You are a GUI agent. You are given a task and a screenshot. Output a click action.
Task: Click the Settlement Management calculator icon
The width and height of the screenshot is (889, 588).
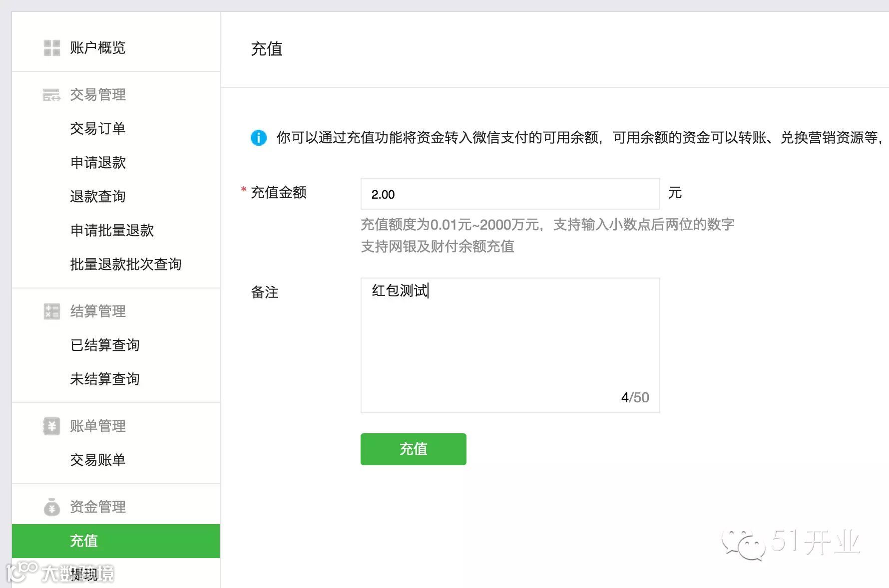(x=51, y=311)
